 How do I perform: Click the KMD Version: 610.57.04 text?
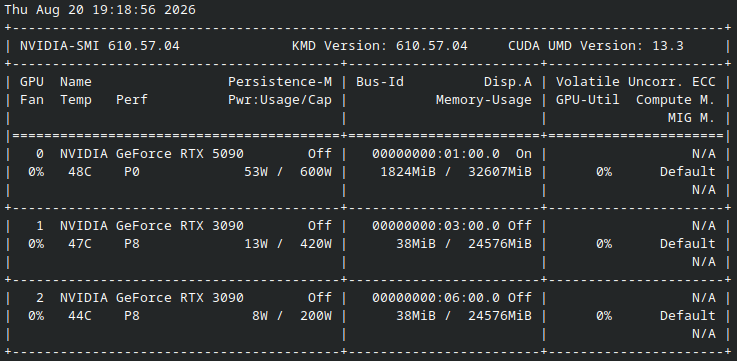[x=380, y=46]
